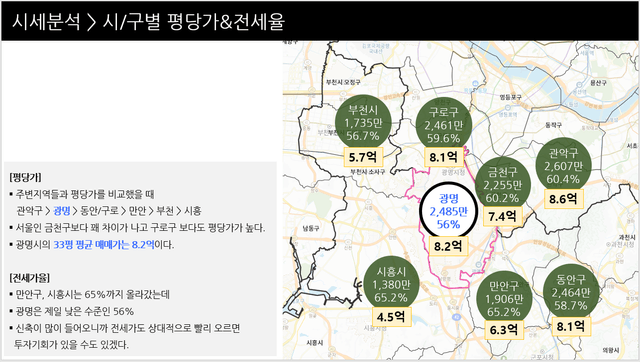Click the 광명 white circle marker
The image size is (640, 362).
click(x=449, y=211)
